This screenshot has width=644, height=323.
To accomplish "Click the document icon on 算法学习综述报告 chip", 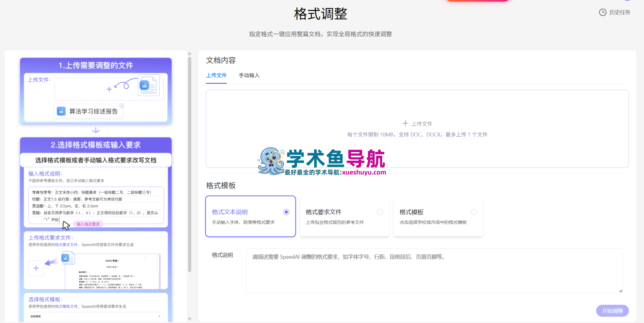I will point(61,111).
